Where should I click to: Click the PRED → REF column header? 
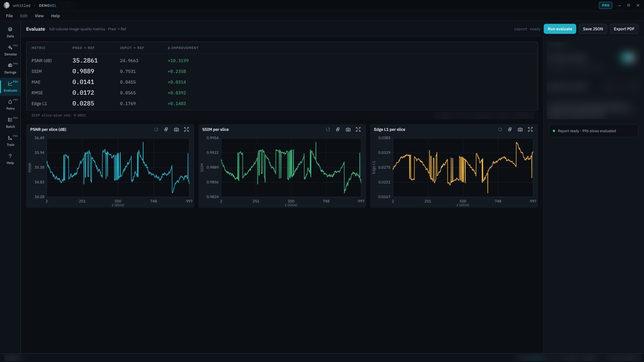tap(84, 48)
